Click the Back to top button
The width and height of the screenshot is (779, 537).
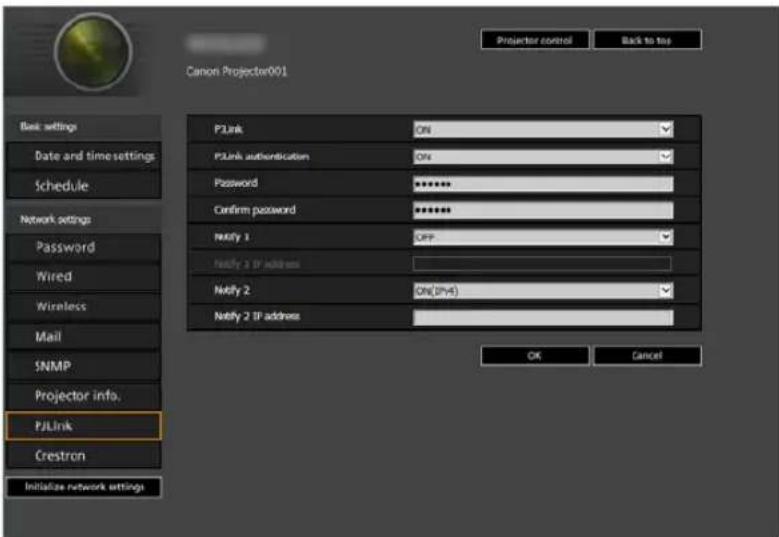(647, 40)
